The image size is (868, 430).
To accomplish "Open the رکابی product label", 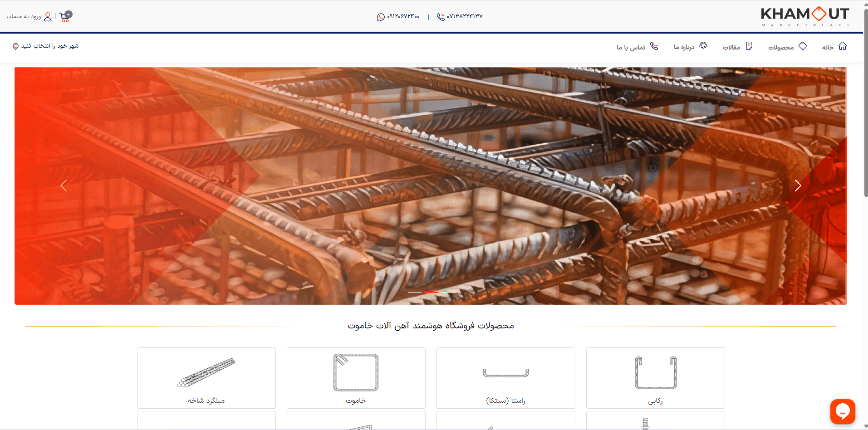I will pyautogui.click(x=656, y=401).
